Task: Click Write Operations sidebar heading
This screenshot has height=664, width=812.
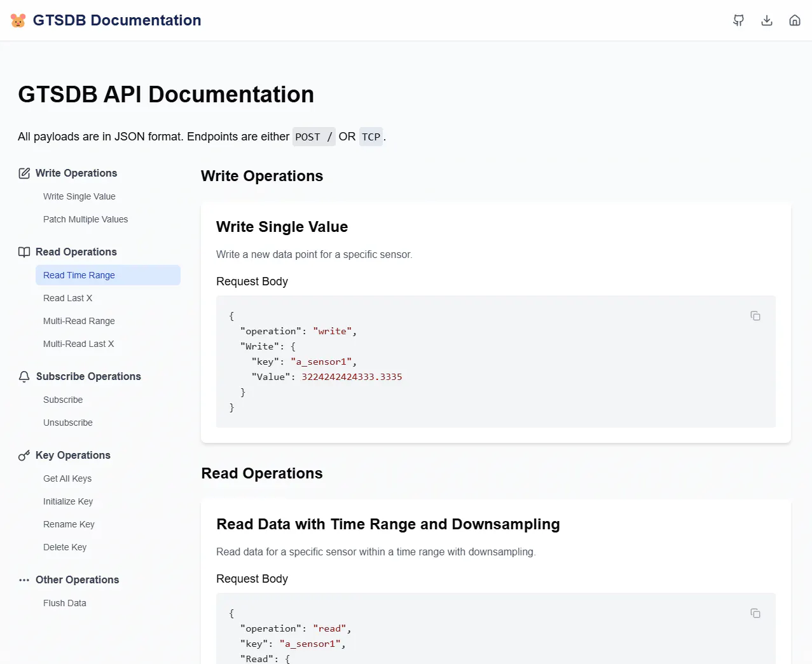Action: click(x=76, y=173)
